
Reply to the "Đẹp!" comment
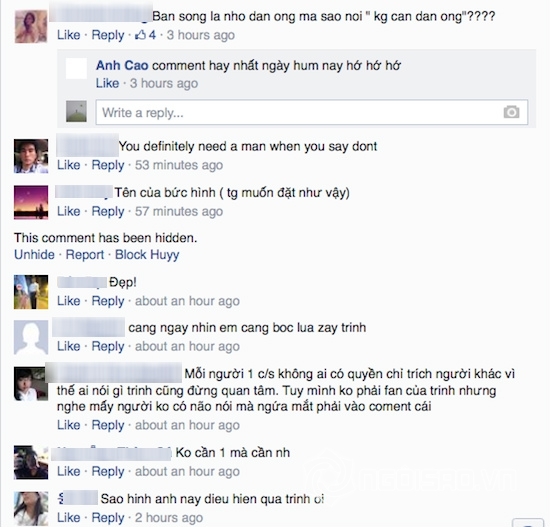108,301
